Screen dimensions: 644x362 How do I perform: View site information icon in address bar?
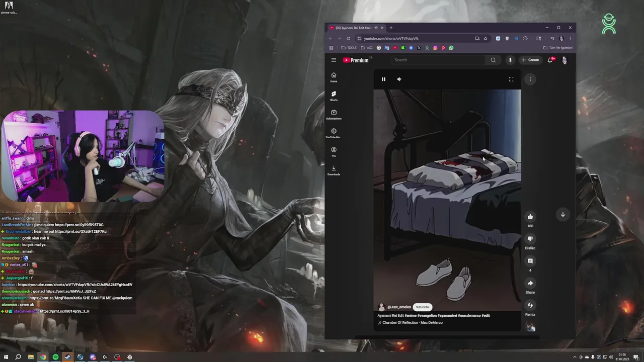tap(359, 38)
